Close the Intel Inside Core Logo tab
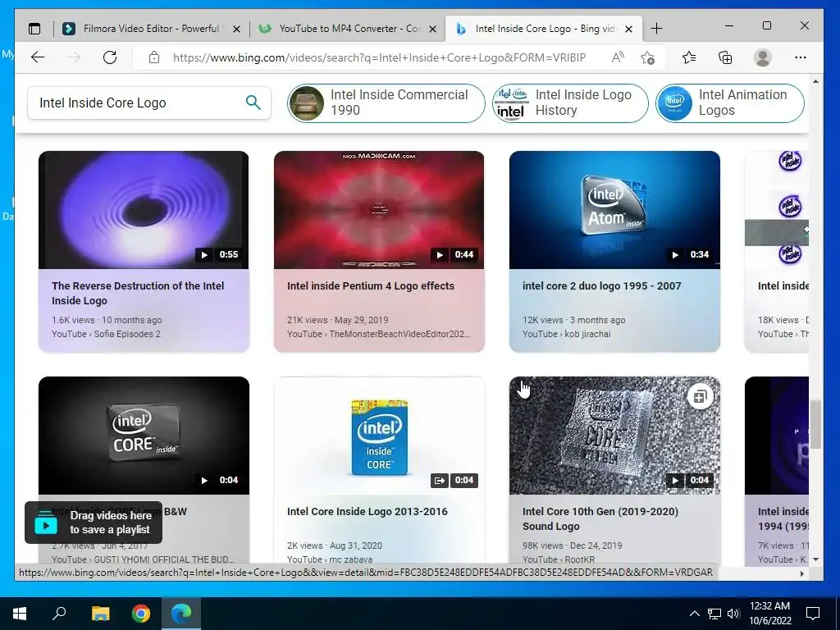 629,29
